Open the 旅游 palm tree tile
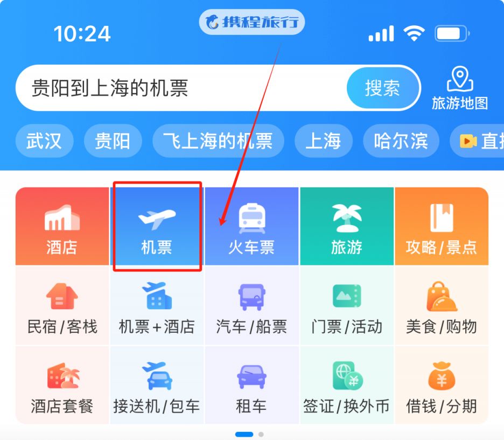The width and height of the screenshot is (504, 440). pos(347,226)
